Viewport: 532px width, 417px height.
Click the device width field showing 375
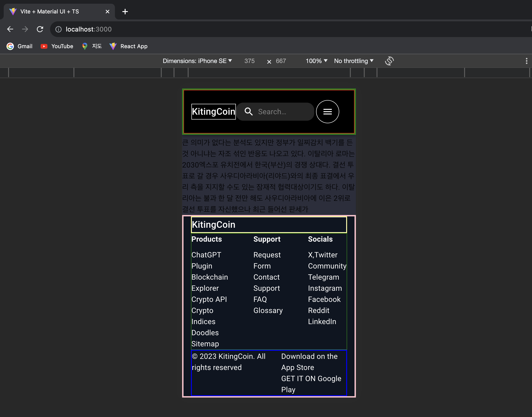[249, 61]
